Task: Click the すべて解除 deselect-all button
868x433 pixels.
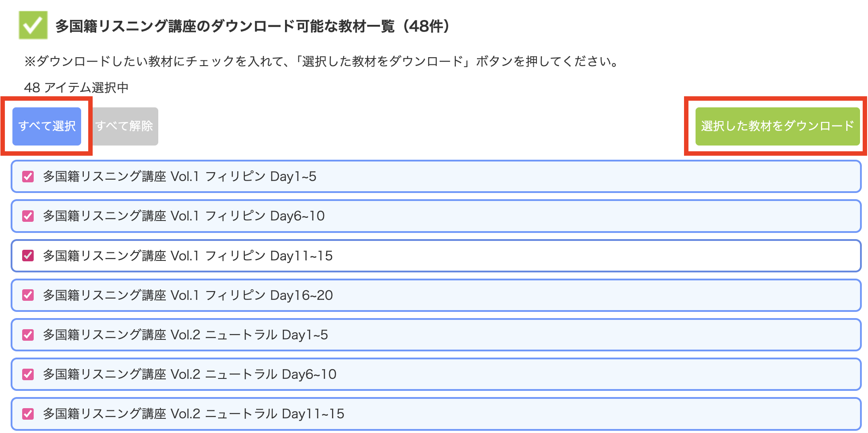Action: [125, 126]
